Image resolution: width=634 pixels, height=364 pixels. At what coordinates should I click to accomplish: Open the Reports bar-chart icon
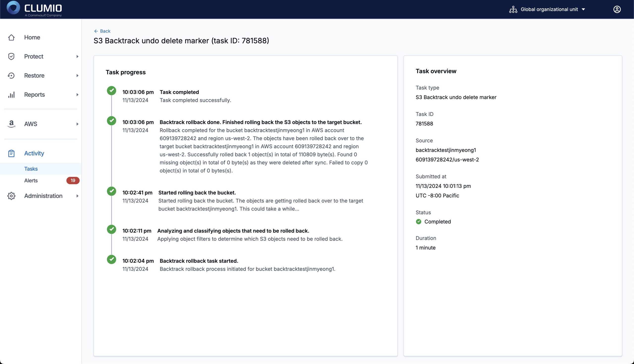point(11,95)
